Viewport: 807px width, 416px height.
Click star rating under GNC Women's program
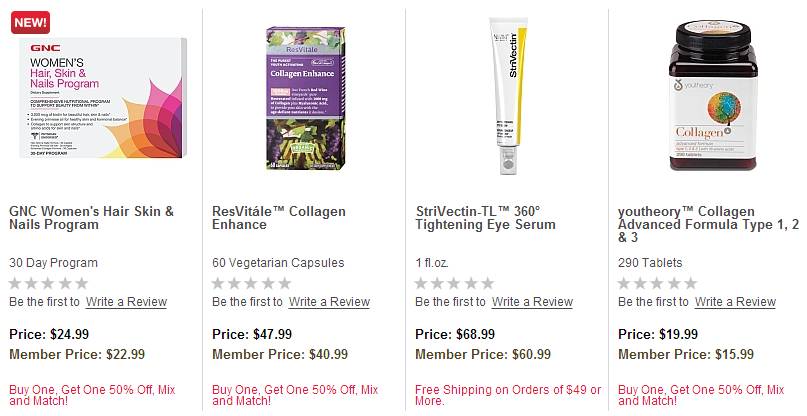click(49, 283)
